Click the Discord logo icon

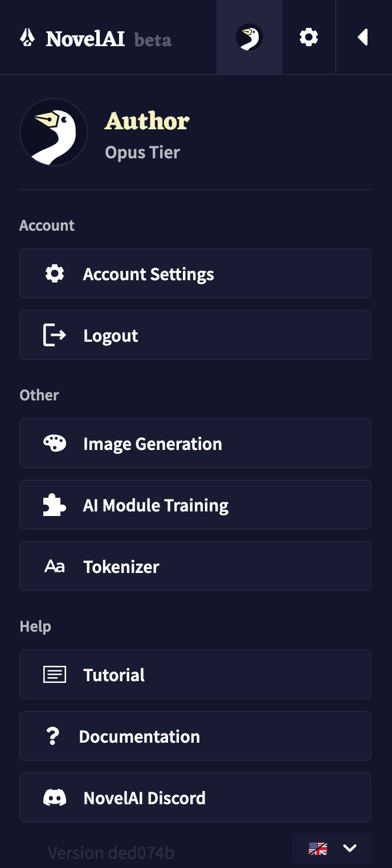pyautogui.click(x=55, y=798)
